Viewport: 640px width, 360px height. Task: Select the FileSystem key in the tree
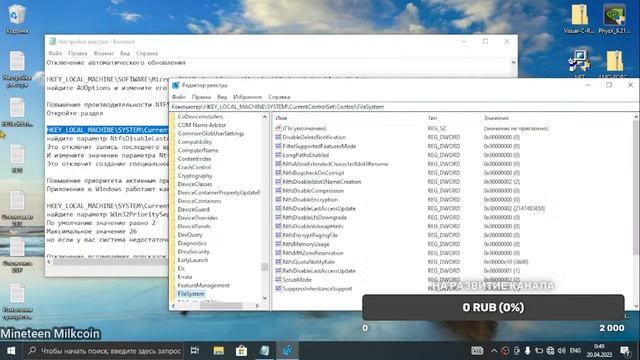pos(191,294)
